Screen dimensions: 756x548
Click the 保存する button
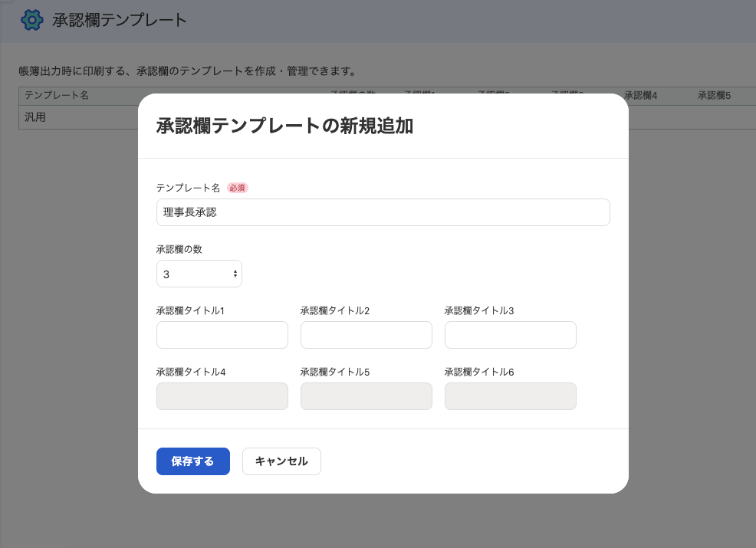193,461
